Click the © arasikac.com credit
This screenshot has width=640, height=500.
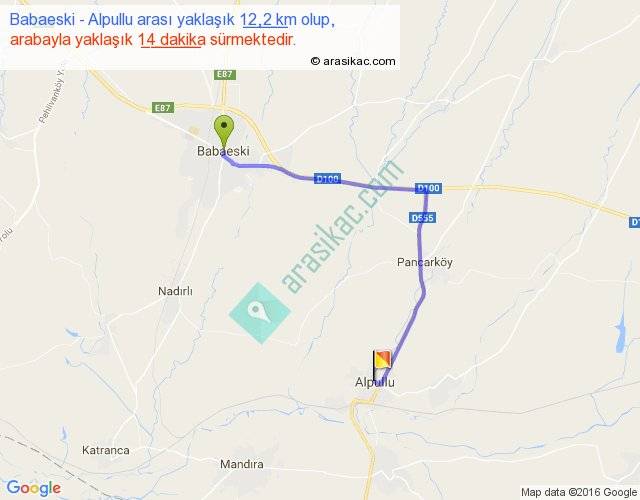[x=353, y=61]
